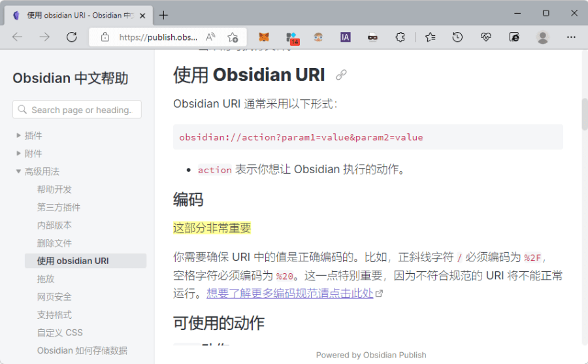
Task: Click the Obsidian 中文帮助 site title
Action: (x=71, y=78)
